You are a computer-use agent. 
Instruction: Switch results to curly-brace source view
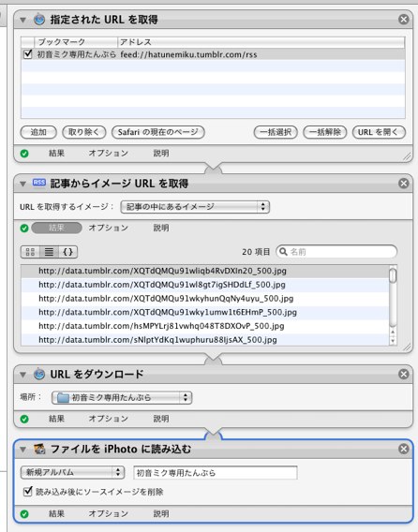[67, 252]
